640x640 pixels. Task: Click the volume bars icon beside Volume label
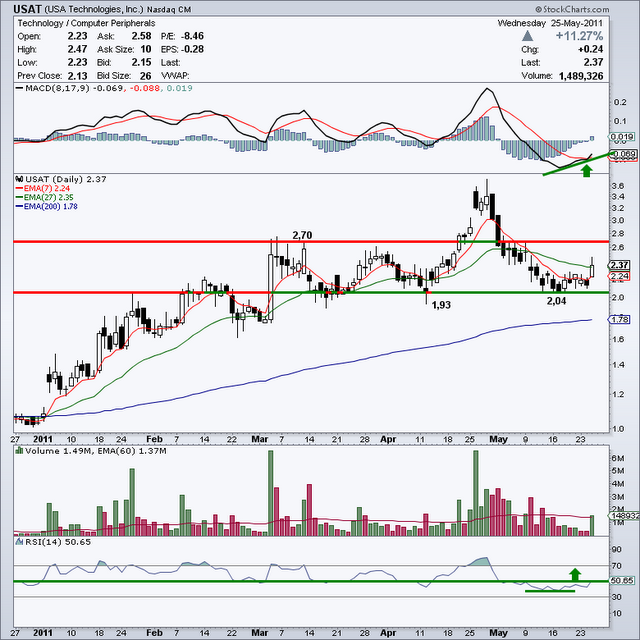click(19, 451)
